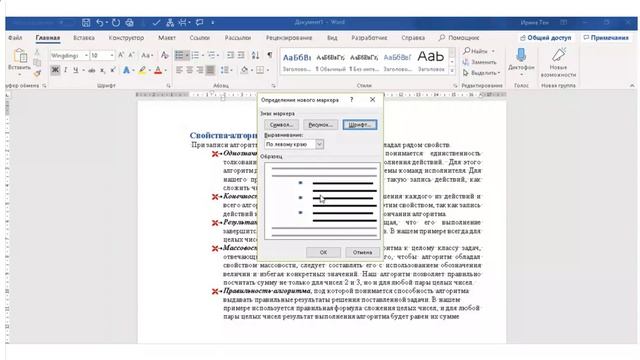
Task: Apply red font color A
Action: (158, 70)
